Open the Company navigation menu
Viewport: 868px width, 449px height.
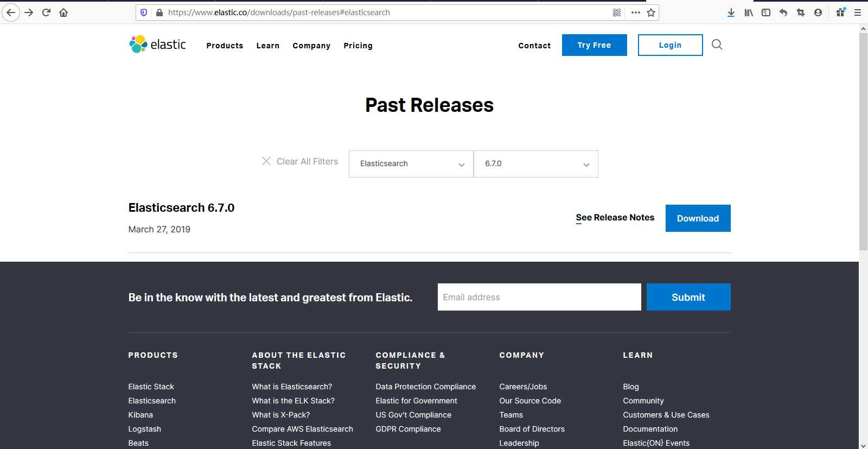tap(311, 46)
